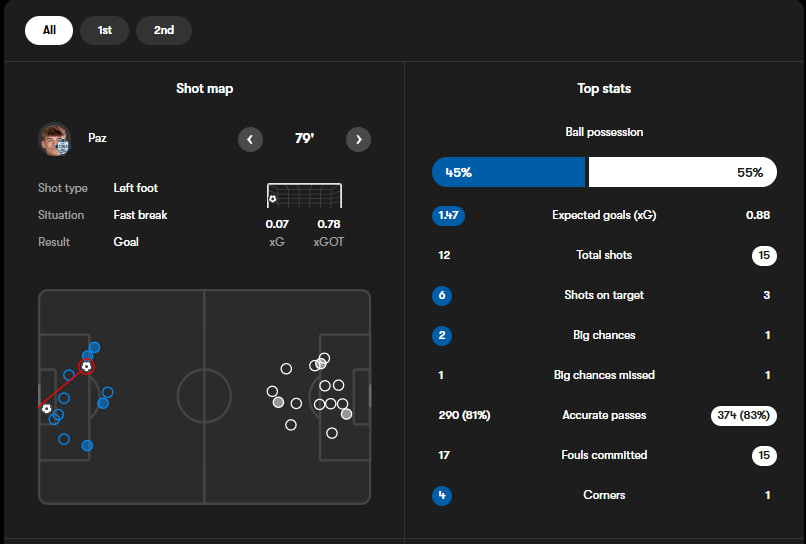Click the blue 2 Big chances badge
This screenshot has width=806, height=544.
(442, 335)
